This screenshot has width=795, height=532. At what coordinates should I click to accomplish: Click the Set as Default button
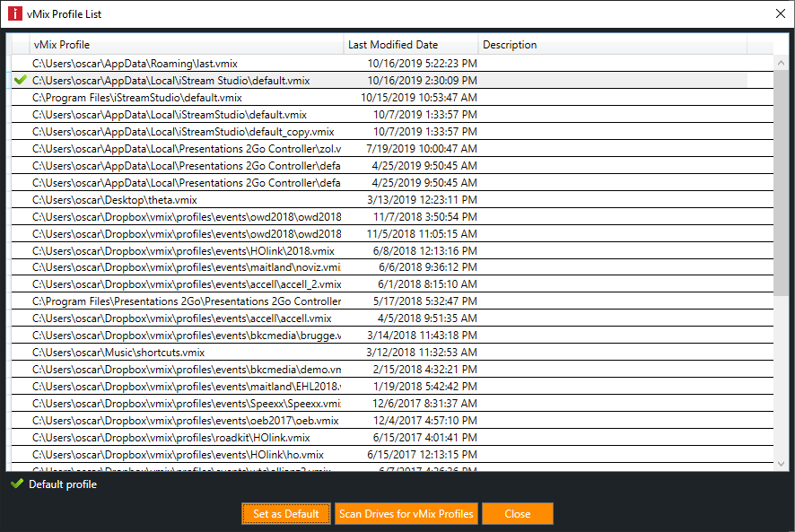click(x=286, y=514)
